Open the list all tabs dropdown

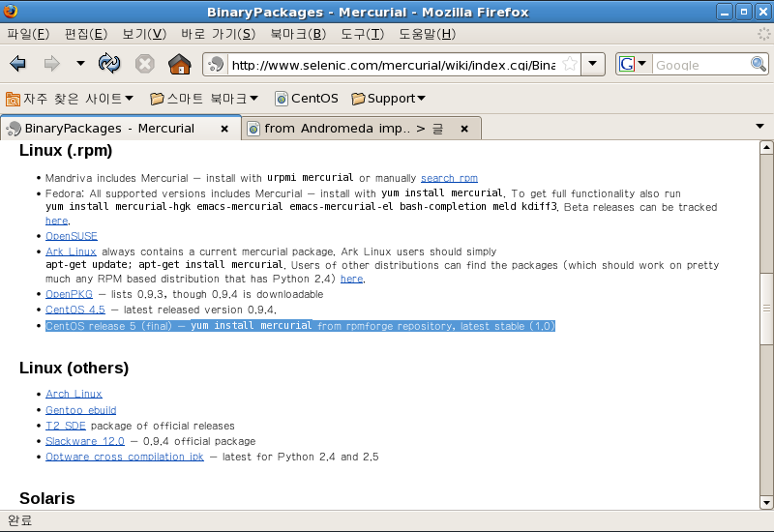click(760, 127)
